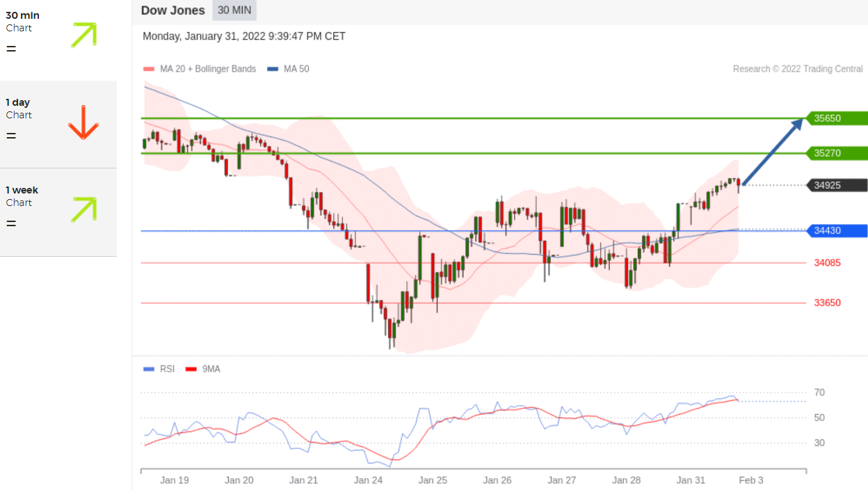This screenshot has width=868, height=490.
Task: Click the 30 MIN timeframe badge
Action: (x=234, y=10)
